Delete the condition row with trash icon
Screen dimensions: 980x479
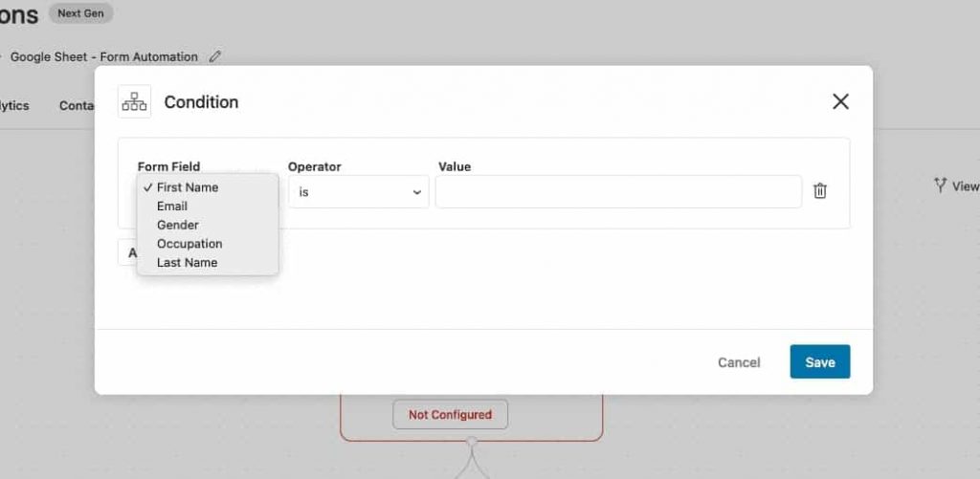[820, 191]
